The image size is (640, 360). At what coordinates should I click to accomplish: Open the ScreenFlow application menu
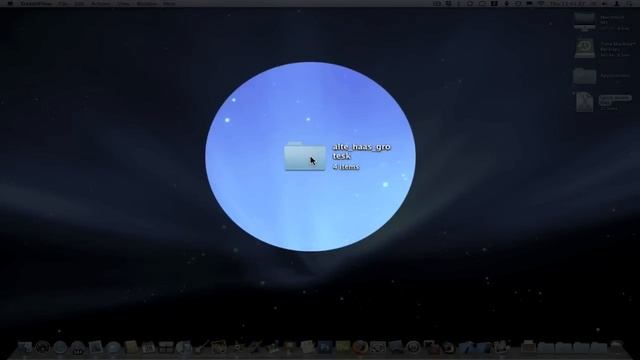click(x=35, y=3)
